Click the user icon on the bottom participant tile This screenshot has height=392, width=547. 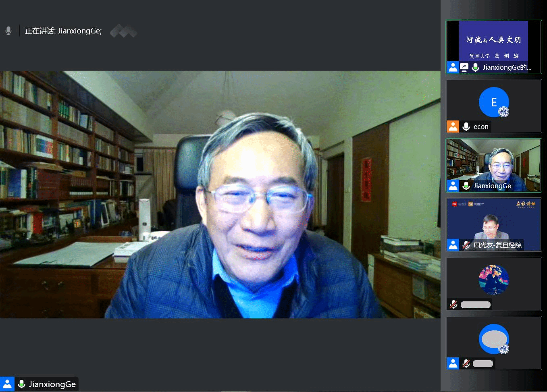(x=453, y=363)
